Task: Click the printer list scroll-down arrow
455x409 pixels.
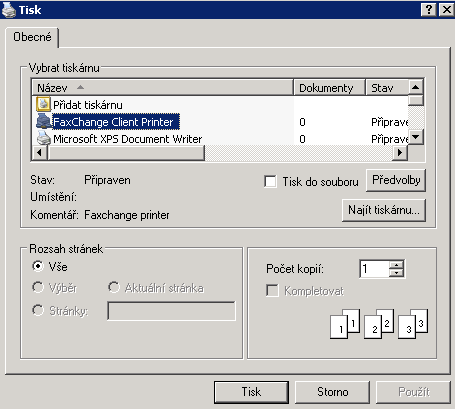Action: (x=416, y=136)
